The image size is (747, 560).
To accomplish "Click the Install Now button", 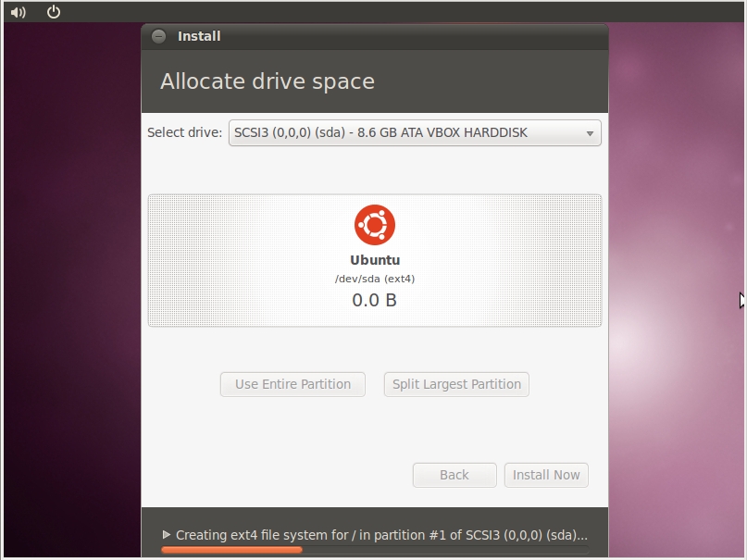I will 546,475.
